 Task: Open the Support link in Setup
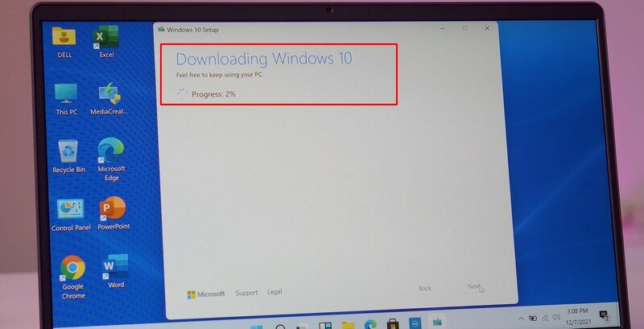point(246,293)
